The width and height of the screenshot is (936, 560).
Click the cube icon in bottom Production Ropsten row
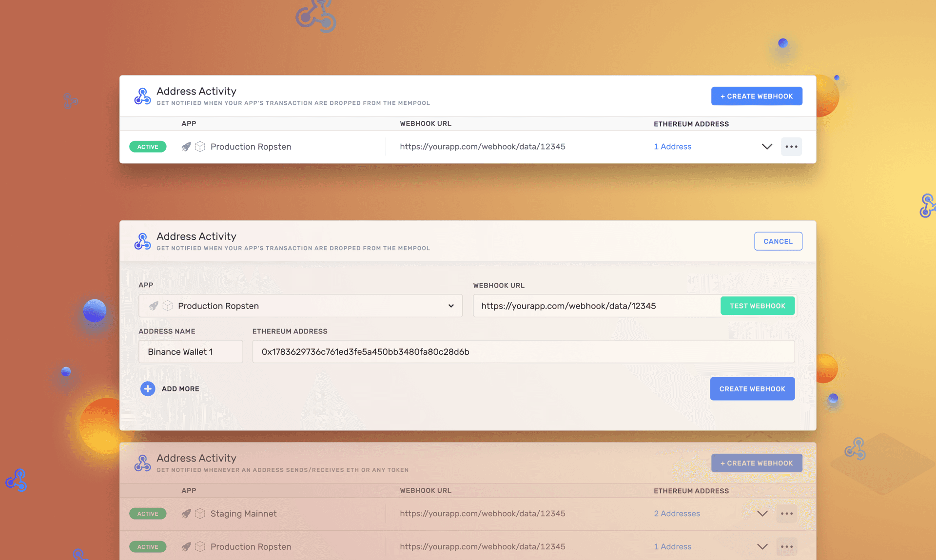tap(200, 546)
